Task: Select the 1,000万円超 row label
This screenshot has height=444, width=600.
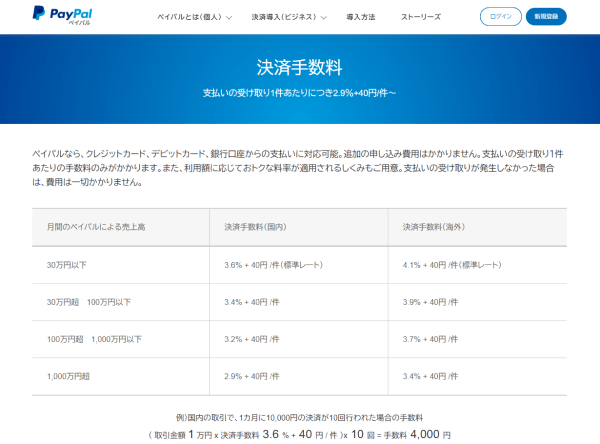Action: (70, 376)
